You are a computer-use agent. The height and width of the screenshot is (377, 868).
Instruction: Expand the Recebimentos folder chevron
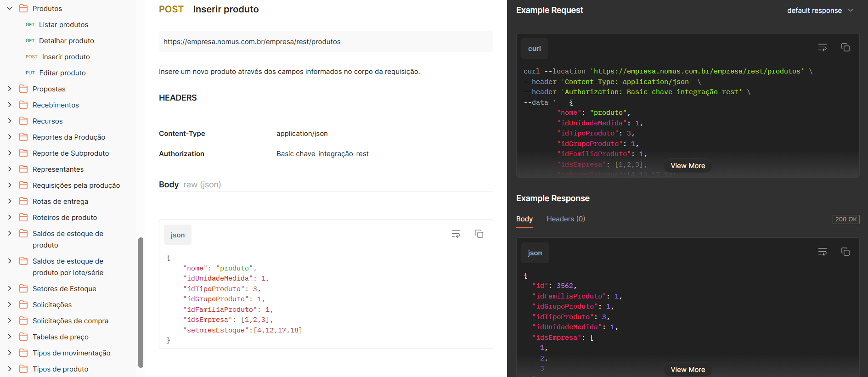pyautogui.click(x=10, y=105)
